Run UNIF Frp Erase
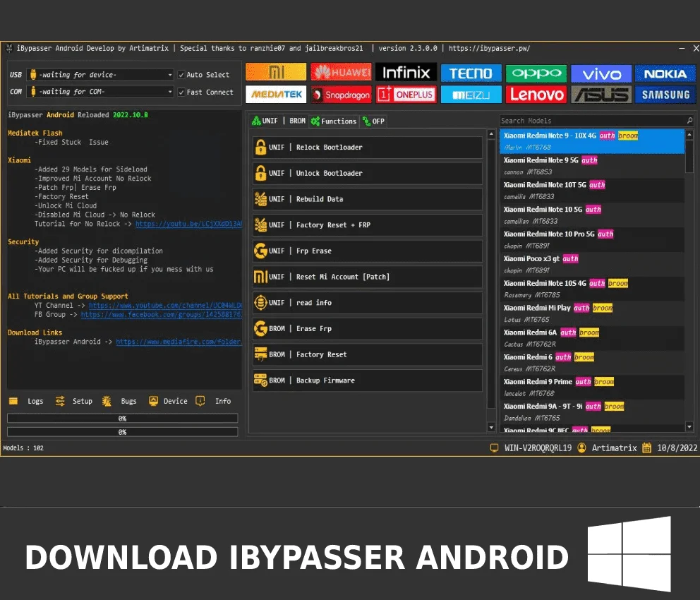Screen dimensions: 700x600 coord(368,251)
